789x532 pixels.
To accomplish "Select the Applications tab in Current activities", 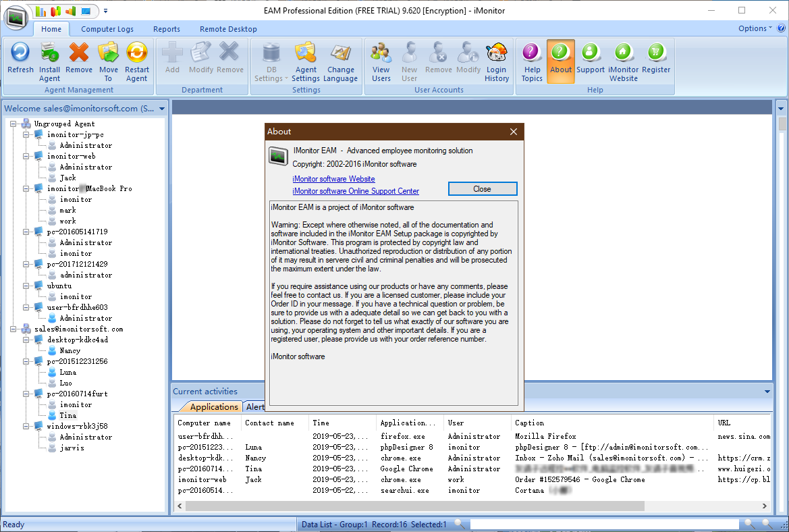I will (213, 406).
